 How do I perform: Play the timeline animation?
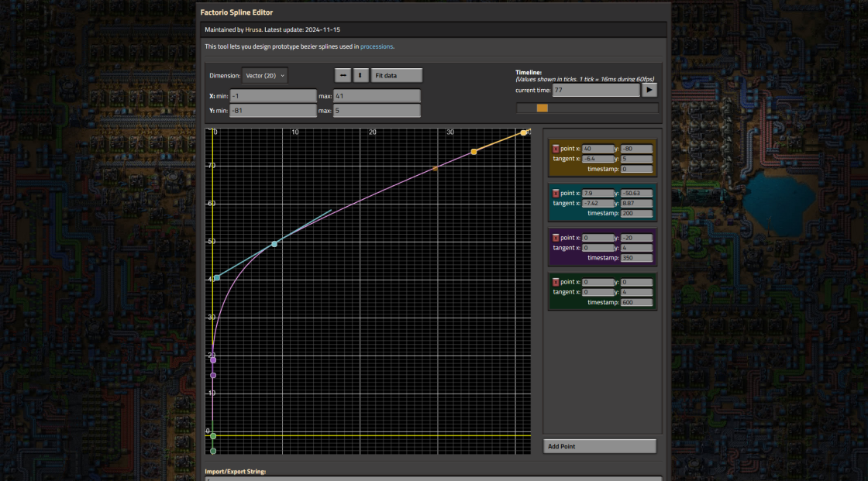(x=649, y=90)
